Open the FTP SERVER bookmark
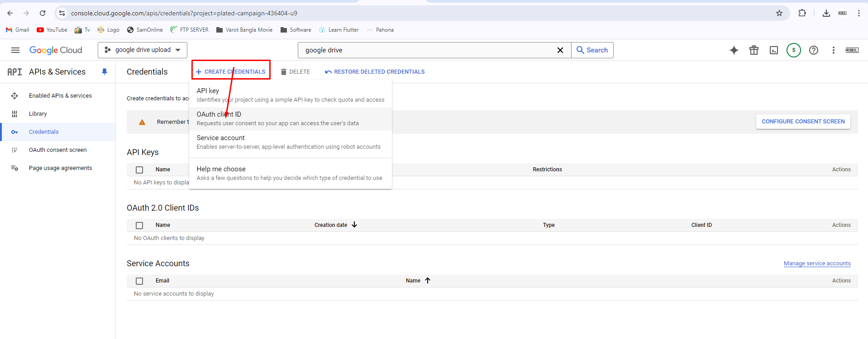 coord(189,30)
